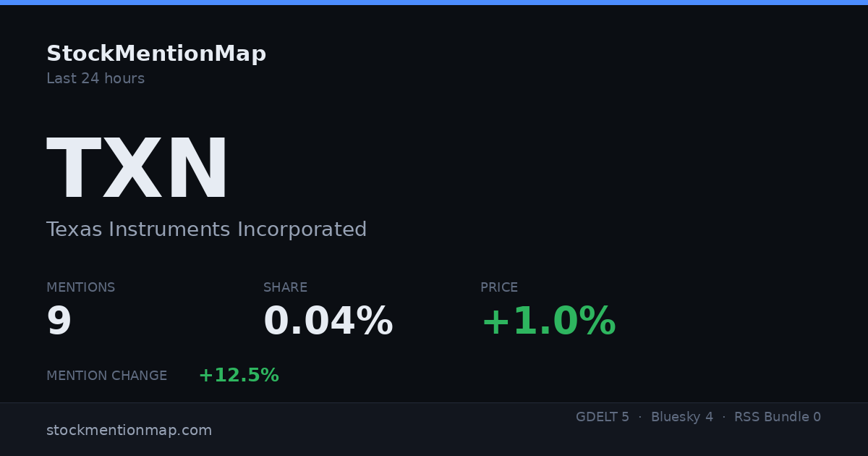868x456 pixels.
Task: Select the mentions count 9
Action: tap(59, 322)
